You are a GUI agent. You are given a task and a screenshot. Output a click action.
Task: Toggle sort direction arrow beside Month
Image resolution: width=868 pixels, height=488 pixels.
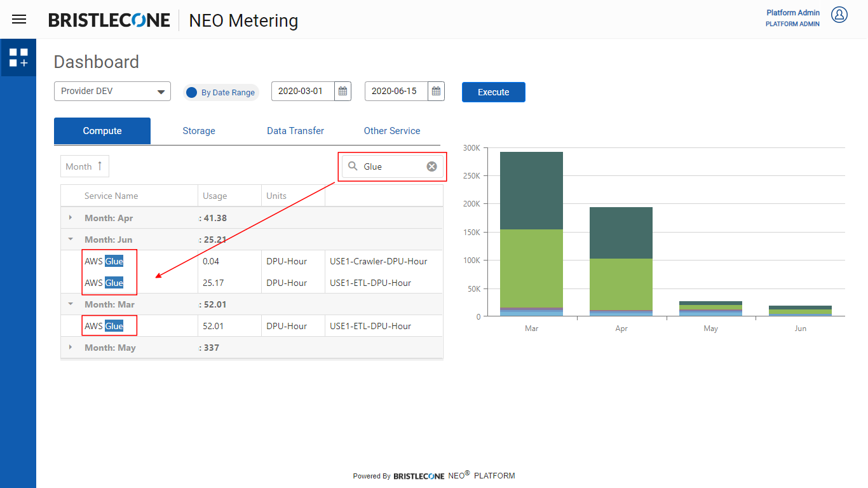point(100,166)
